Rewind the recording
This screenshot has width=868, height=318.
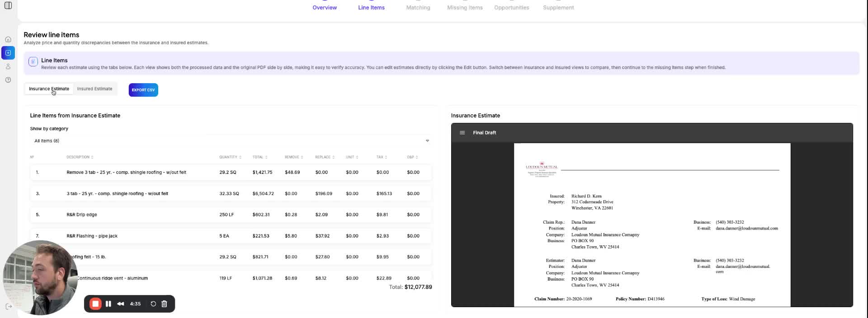pyautogui.click(x=120, y=304)
